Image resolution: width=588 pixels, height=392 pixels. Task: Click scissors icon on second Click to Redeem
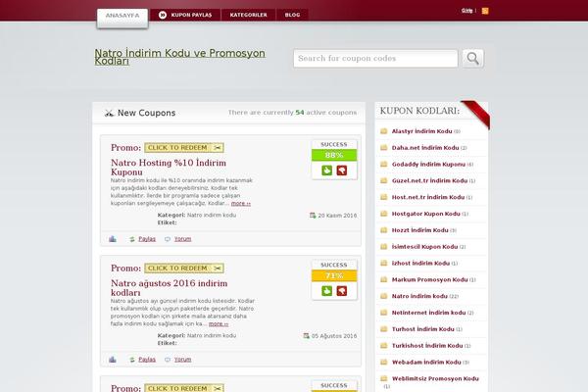tap(218, 269)
